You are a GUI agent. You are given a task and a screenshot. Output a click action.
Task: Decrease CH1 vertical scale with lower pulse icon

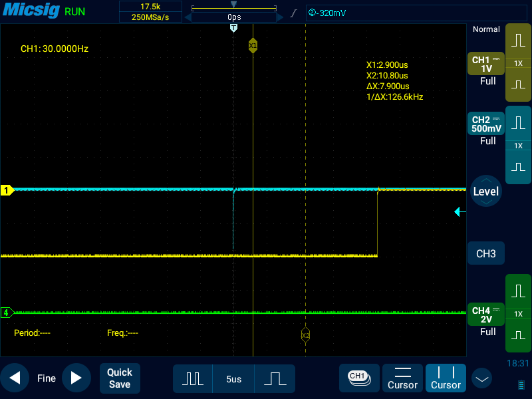(x=519, y=84)
